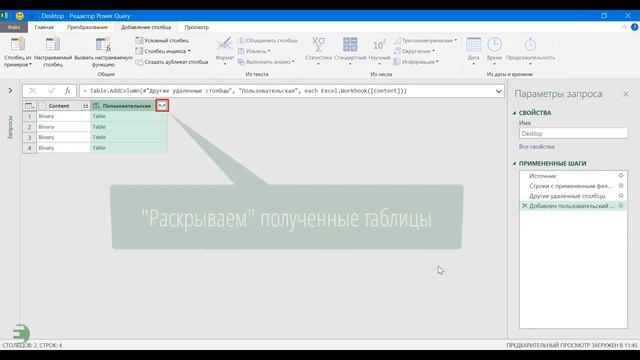Click the fx function icon
Viewport: 640px width, 360px height.
[x=67, y=91]
